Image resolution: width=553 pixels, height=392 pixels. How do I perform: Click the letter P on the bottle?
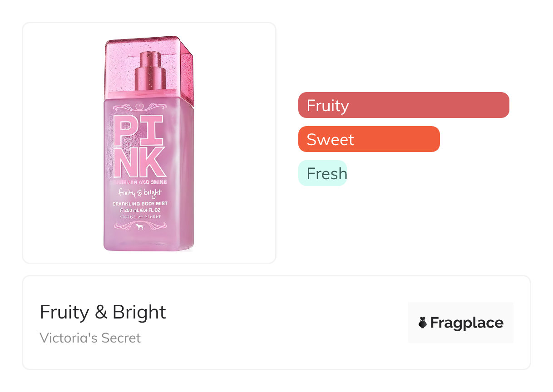pyautogui.click(x=124, y=130)
